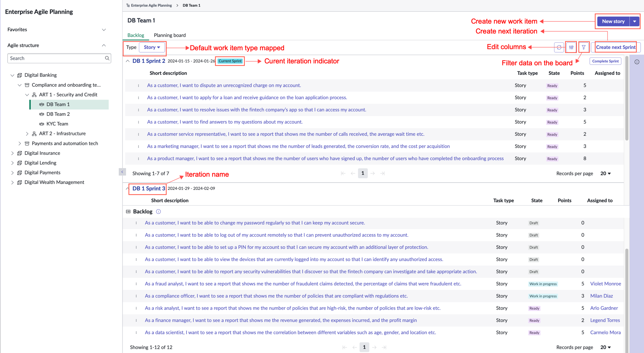This screenshot has height=353, width=644.
Task: Change Records per page in Backlog list
Action: [605, 347]
